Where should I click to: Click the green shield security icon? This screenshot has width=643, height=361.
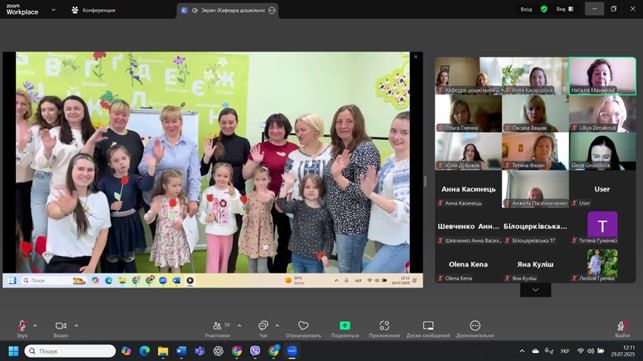(544, 9)
